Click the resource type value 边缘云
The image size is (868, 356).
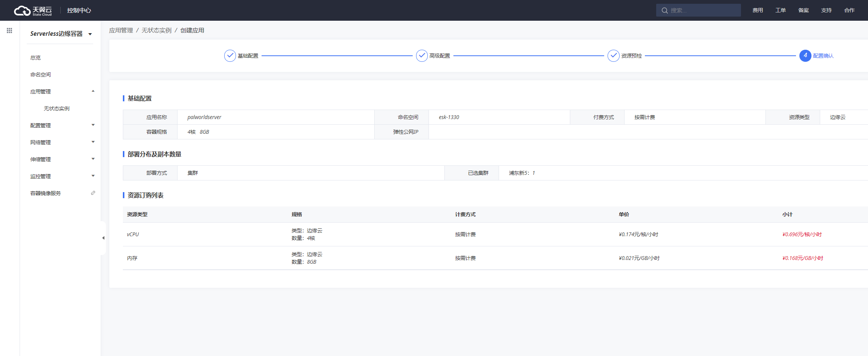point(837,117)
